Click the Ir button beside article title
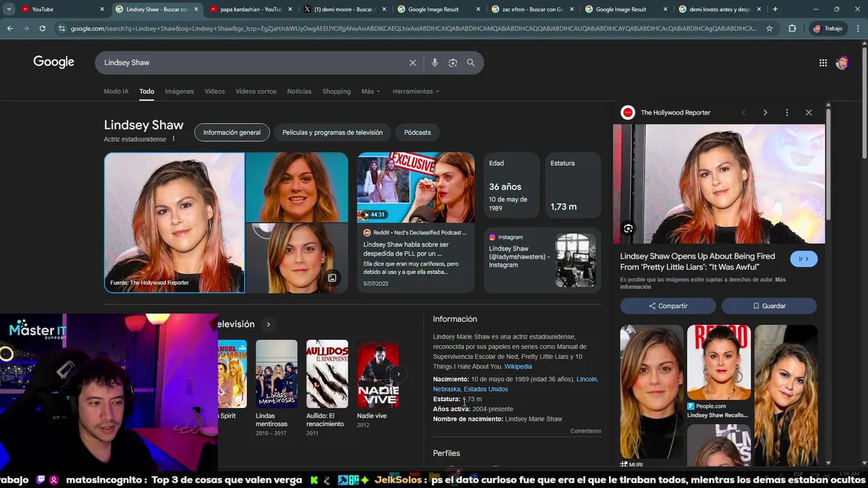The width and height of the screenshot is (868, 488). pos(804,259)
